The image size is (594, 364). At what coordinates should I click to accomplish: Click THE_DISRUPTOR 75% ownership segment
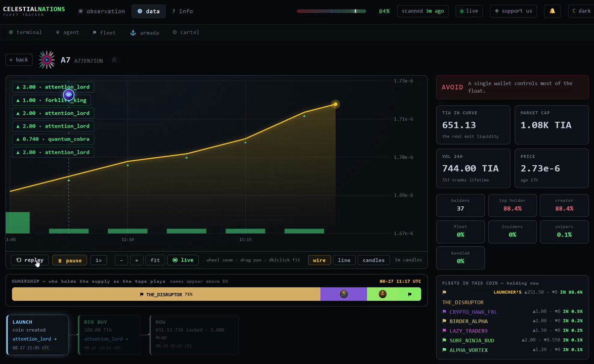tap(166, 294)
